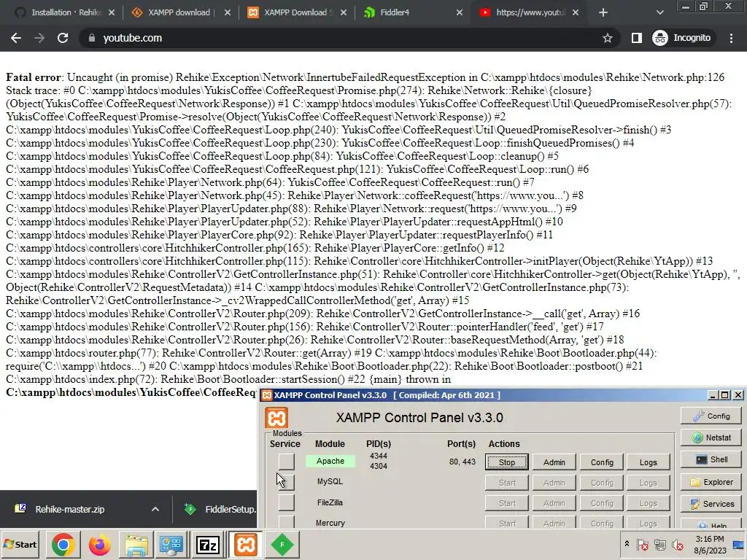Click the browser forward arrow
This screenshot has width=747, height=560.
(39, 38)
